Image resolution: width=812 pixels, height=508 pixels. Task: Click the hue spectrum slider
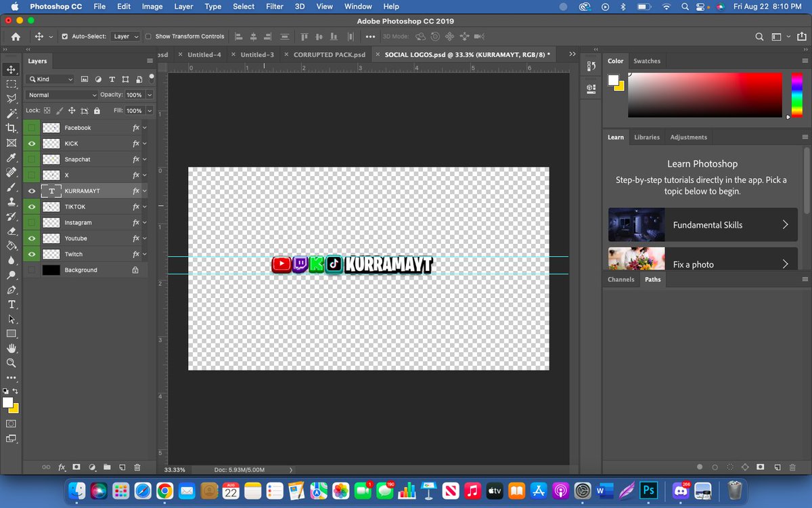[796, 94]
